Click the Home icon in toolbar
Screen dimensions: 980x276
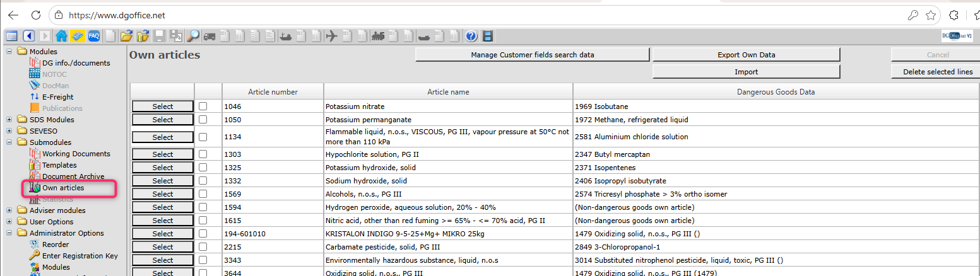[x=61, y=36]
